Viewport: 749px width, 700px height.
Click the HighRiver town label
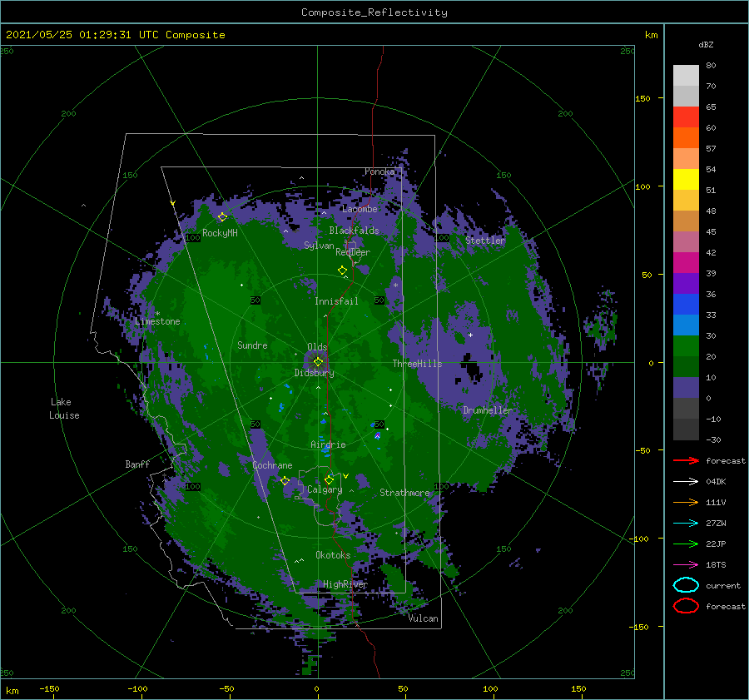point(345,584)
